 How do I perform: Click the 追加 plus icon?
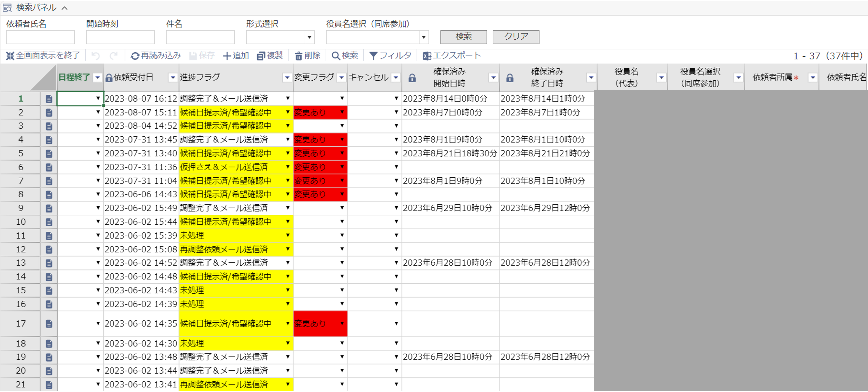point(227,56)
